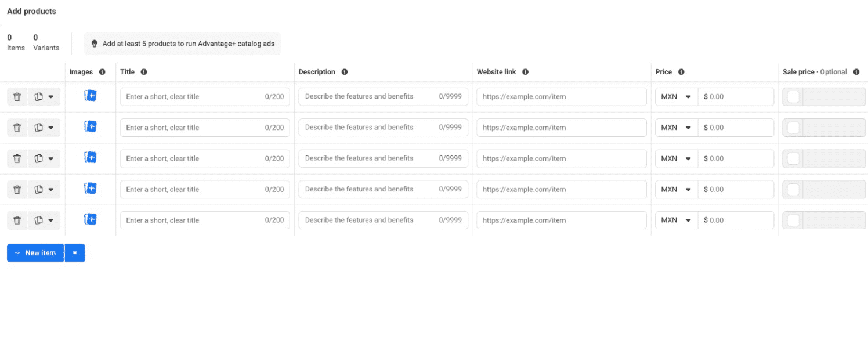
Task: Click the info icon next to Description
Action: (x=345, y=72)
